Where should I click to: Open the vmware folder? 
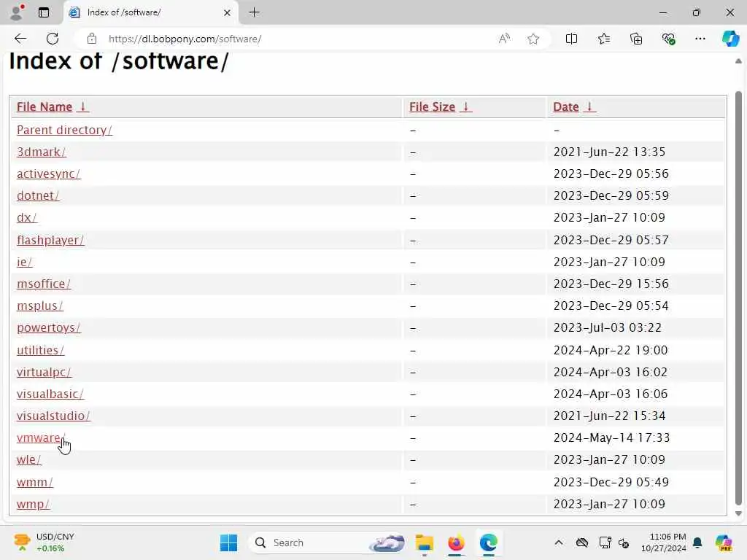41,437
